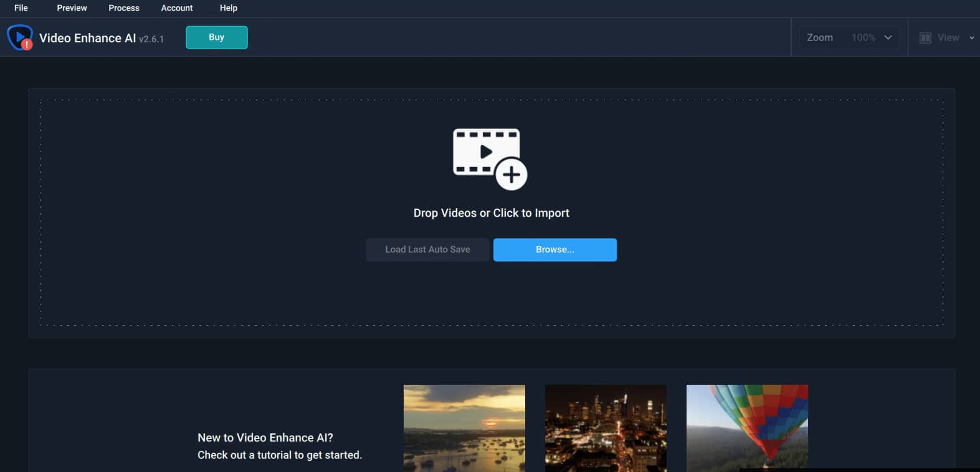The height and width of the screenshot is (472, 980).
Task: Click the Browse... button
Action: (x=555, y=250)
